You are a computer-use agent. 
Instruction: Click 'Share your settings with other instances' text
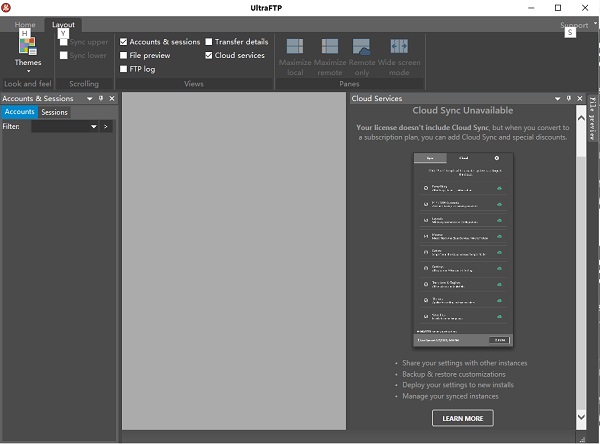[x=465, y=363]
